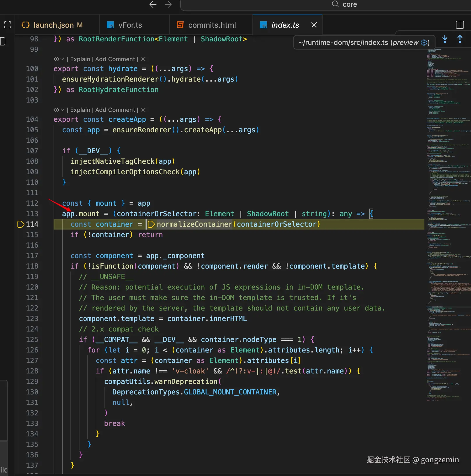Click inline breakpoint marker before normalizeContainer
Viewport: 471px width, 476px height.
tap(151, 224)
